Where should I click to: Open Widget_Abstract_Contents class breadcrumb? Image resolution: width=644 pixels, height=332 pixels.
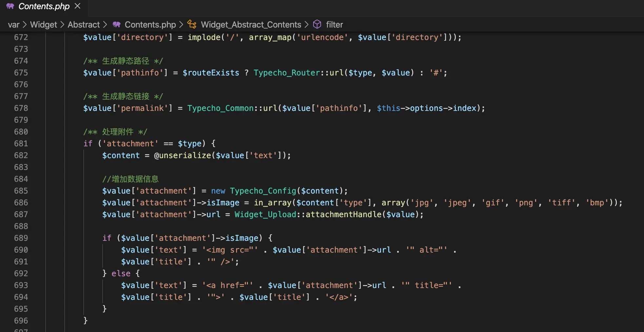tap(251, 25)
